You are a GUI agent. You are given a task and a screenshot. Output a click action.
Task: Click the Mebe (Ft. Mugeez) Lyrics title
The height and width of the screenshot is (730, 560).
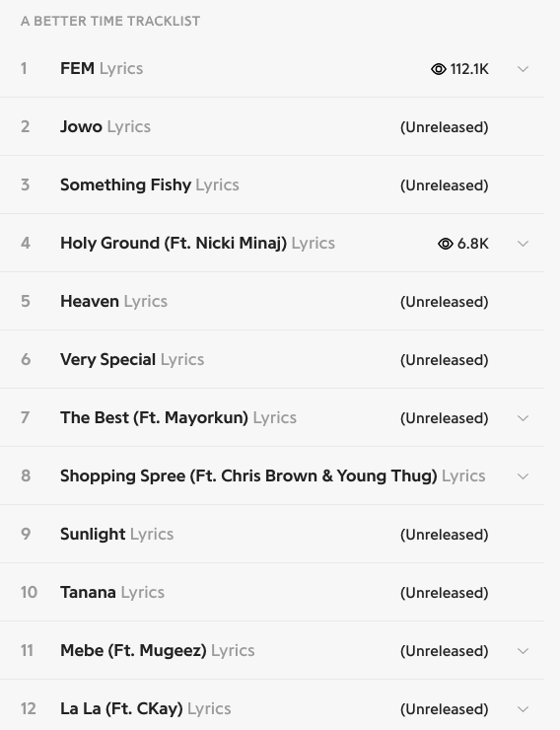pos(157,650)
